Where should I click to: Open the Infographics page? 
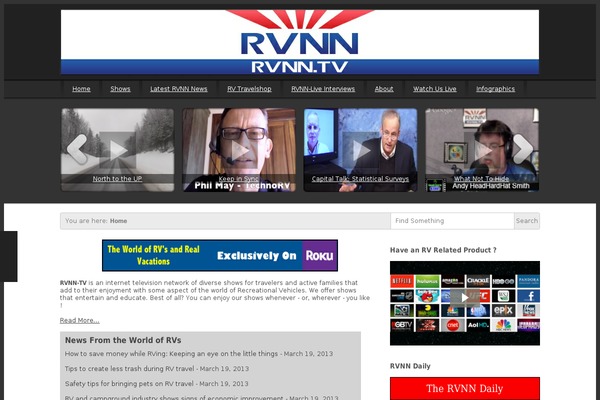coord(496,89)
